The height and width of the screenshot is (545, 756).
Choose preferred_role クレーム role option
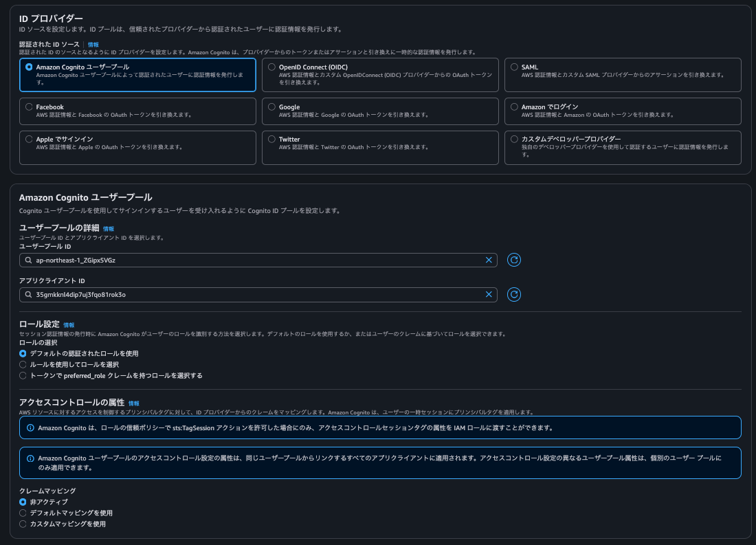23,375
